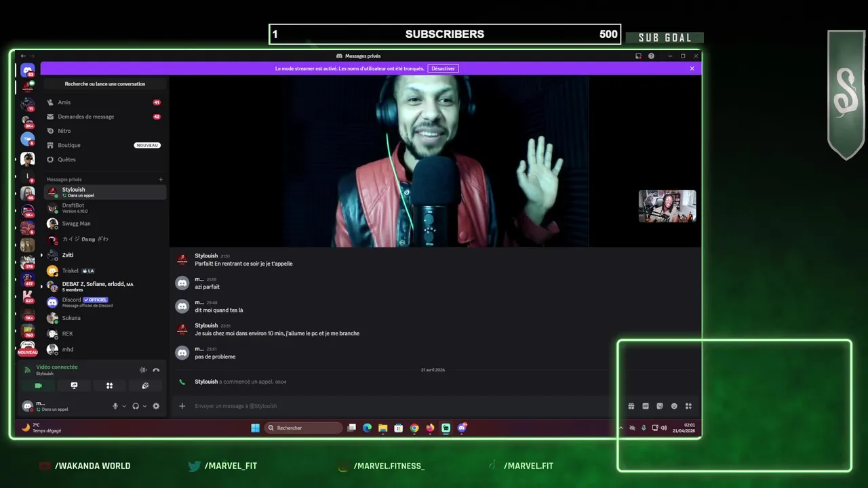Open the emoji picker
Screen dimensions: 868x488
674,406
